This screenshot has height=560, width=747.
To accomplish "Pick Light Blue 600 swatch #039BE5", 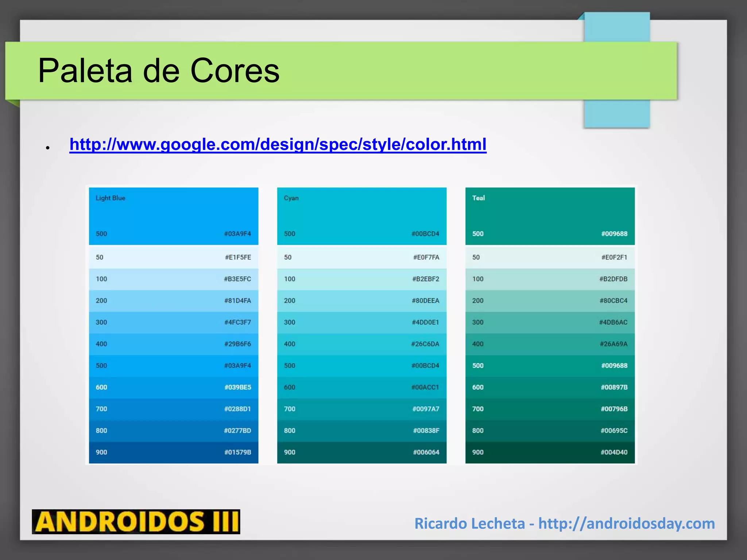I will [174, 388].
